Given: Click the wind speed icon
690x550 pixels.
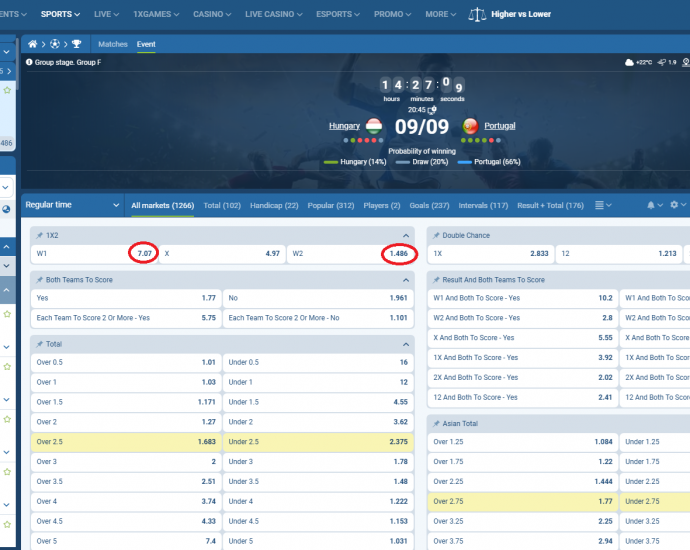Looking at the screenshot, I should click(661, 62).
